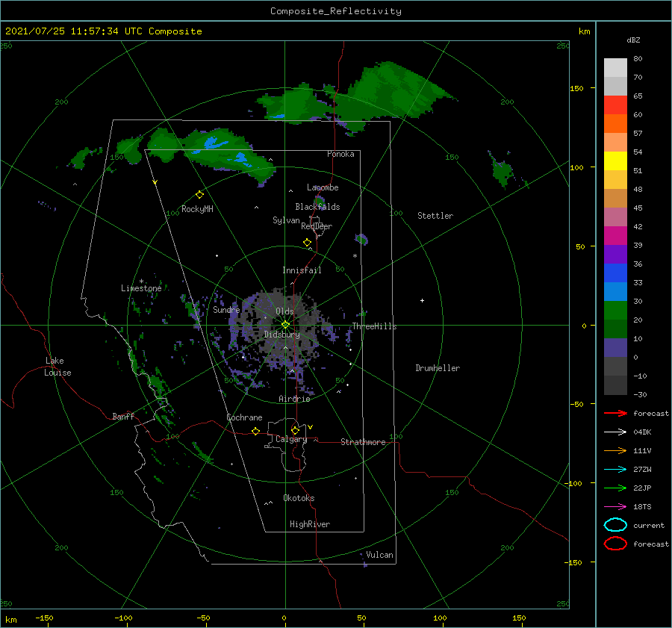Click the 2021/07/25 UTC timestamp text
672x628 pixels.
103,31
